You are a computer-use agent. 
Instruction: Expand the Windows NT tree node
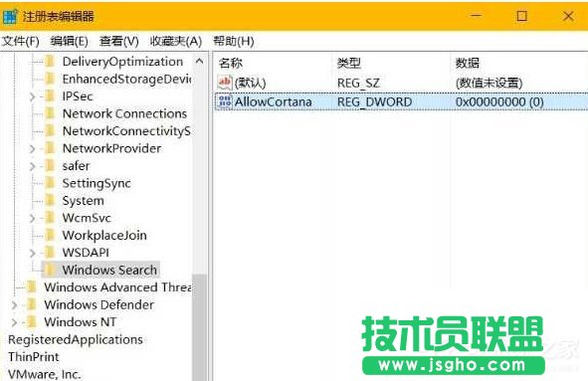(x=14, y=322)
